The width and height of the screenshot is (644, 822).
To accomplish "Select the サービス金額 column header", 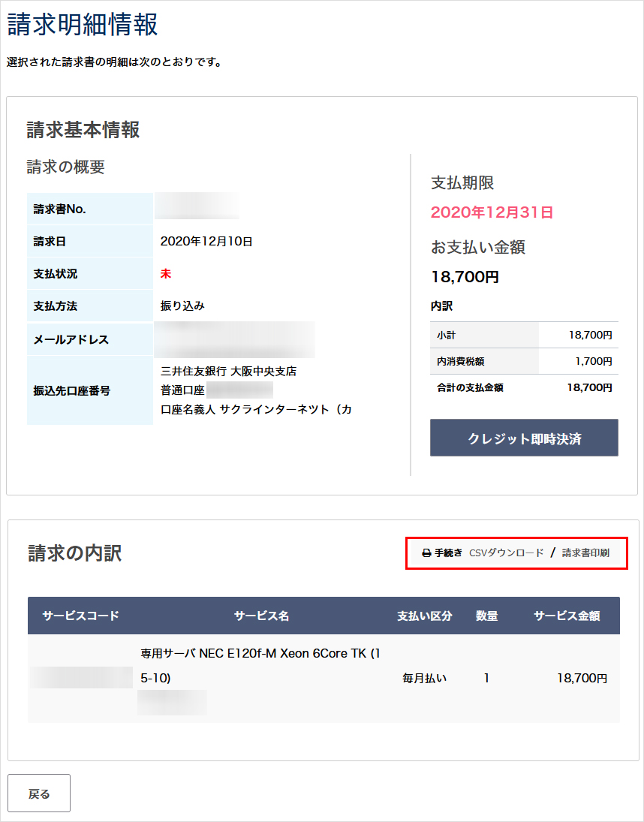I will pyautogui.click(x=567, y=616).
